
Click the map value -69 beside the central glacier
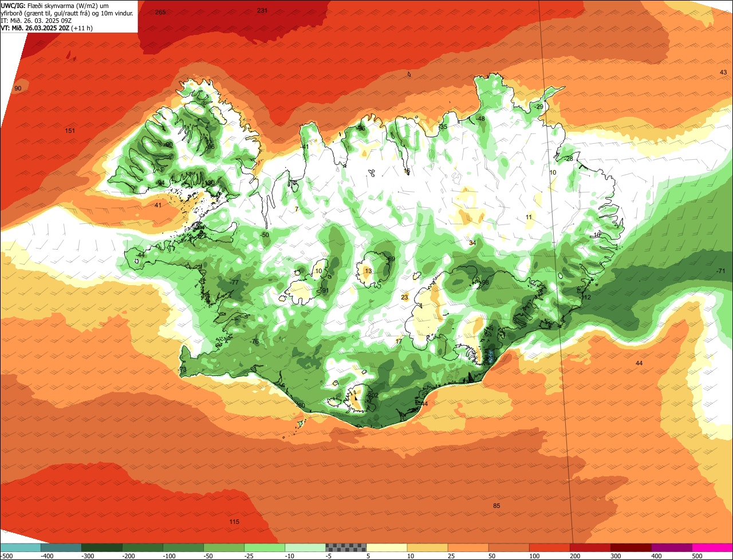click(x=391, y=259)
